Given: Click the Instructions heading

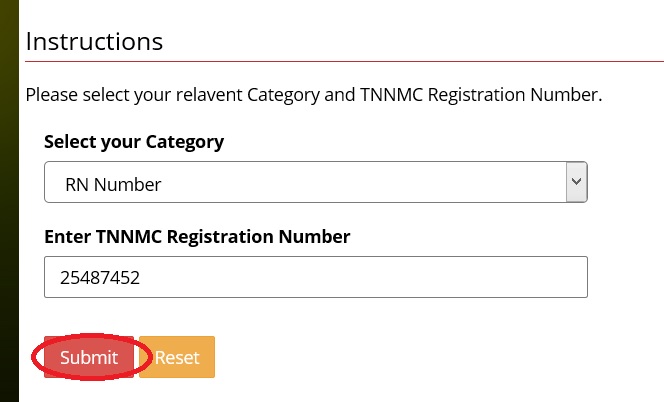Looking at the screenshot, I should point(94,42).
